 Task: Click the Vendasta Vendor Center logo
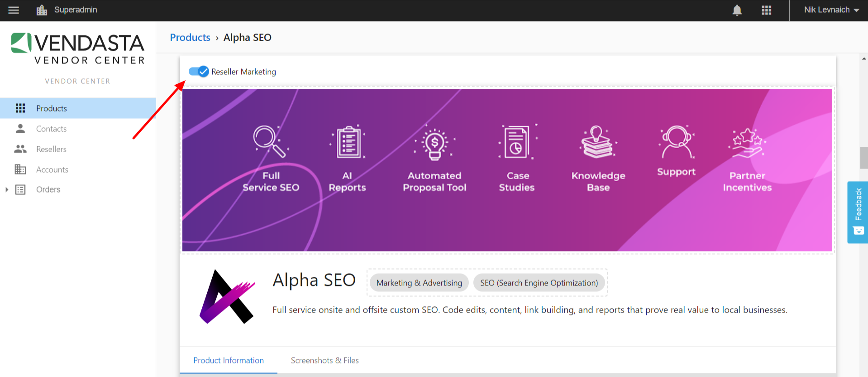[x=78, y=48]
